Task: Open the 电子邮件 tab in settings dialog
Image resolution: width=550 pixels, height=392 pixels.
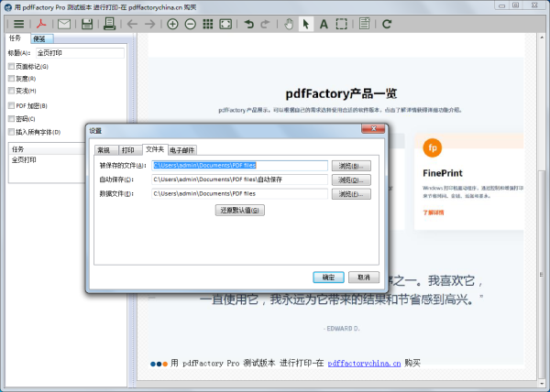Action: (182, 149)
